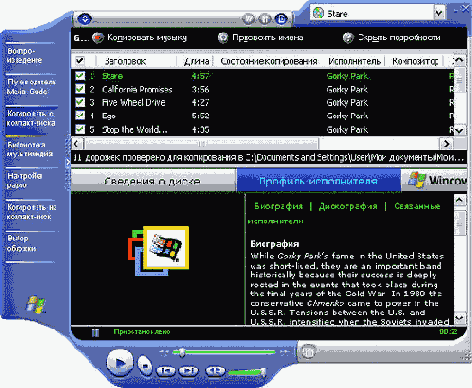Viewport: 472px width, 388px height.
Task: Sort tracks by the Заголовок column header
Action: (x=136, y=61)
